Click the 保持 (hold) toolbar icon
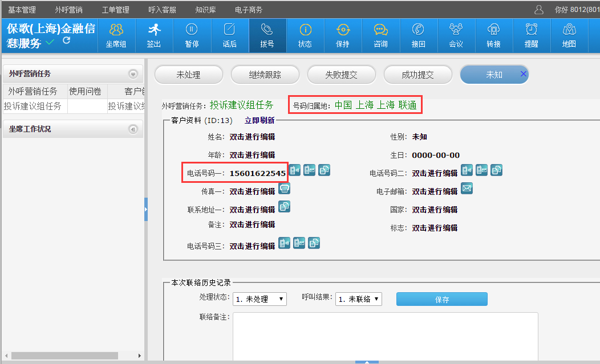This screenshot has width=600, height=364. (343, 35)
